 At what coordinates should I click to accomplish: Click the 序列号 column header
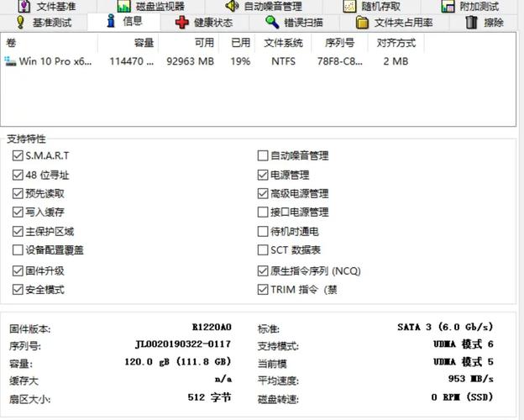[339, 43]
